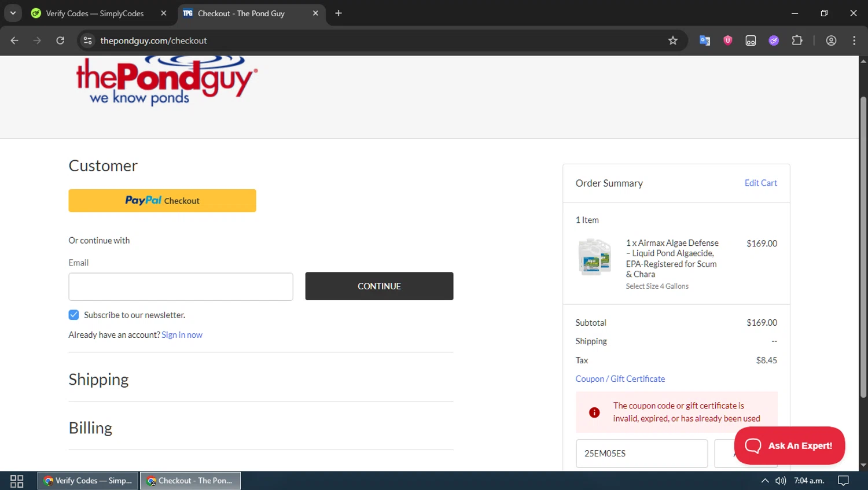Click the Select Size 4 Gallons text
This screenshot has width=868, height=490.
pyautogui.click(x=657, y=286)
